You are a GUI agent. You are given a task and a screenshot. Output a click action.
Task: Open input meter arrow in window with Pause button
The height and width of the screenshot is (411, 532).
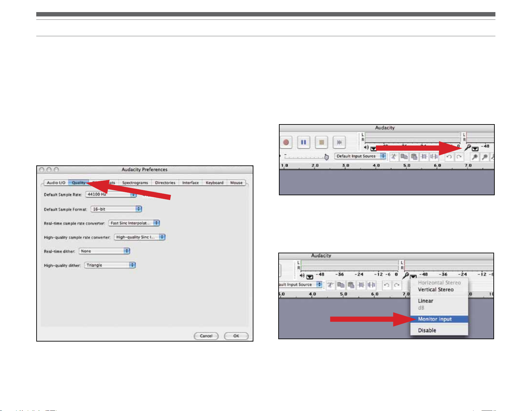[x=475, y=149]
